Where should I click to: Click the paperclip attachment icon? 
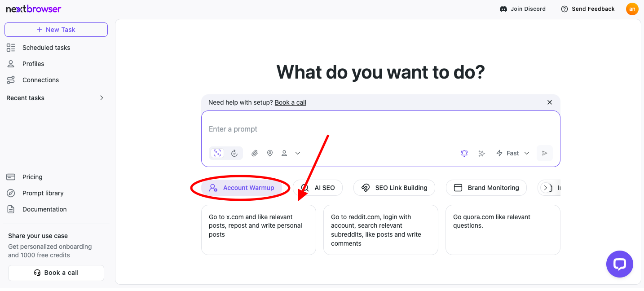click(x=255, y=153)
